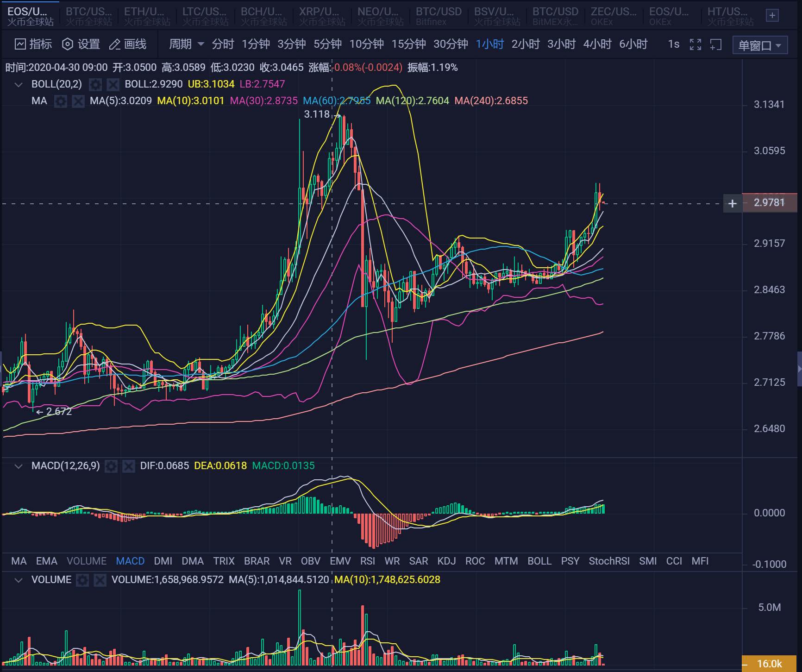Select the 30分钟 timeframe
The width and height of the screenshot is (802, 672).
451,44
